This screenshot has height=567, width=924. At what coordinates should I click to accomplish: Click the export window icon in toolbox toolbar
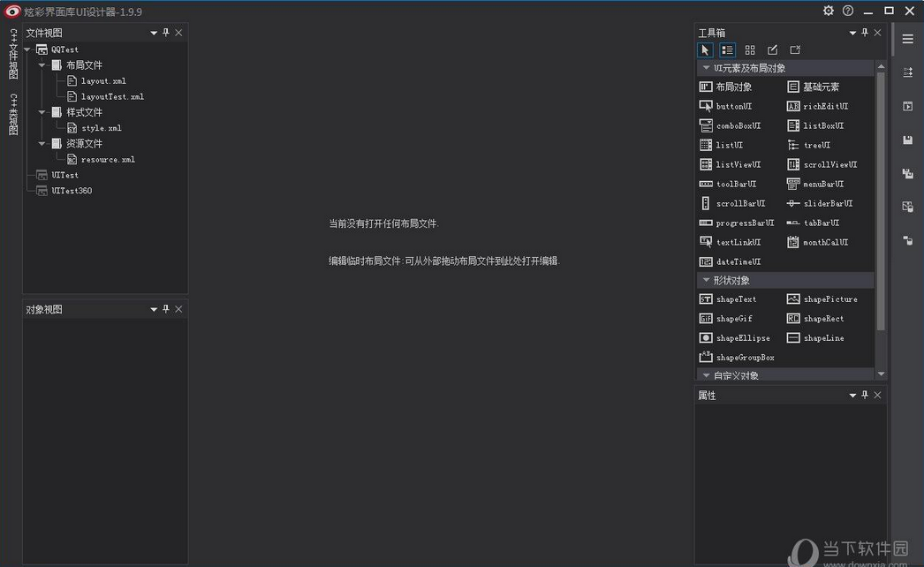[795, 50]
